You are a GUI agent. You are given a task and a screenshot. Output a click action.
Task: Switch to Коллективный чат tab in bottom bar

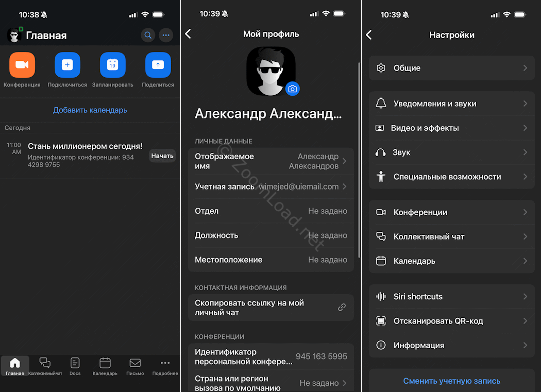pos(45,366)
